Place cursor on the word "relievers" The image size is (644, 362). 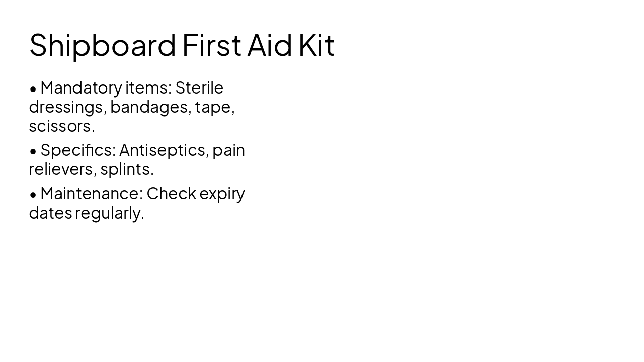coord(61,169)
